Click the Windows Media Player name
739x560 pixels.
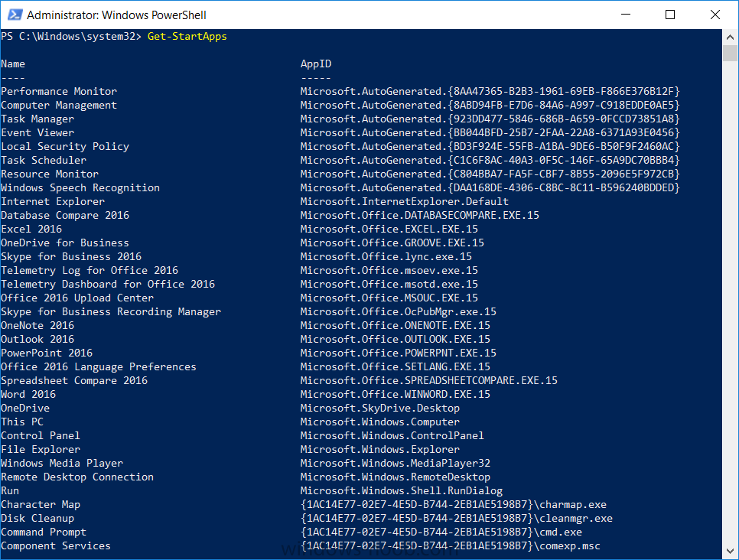click(x=62, y=463)
